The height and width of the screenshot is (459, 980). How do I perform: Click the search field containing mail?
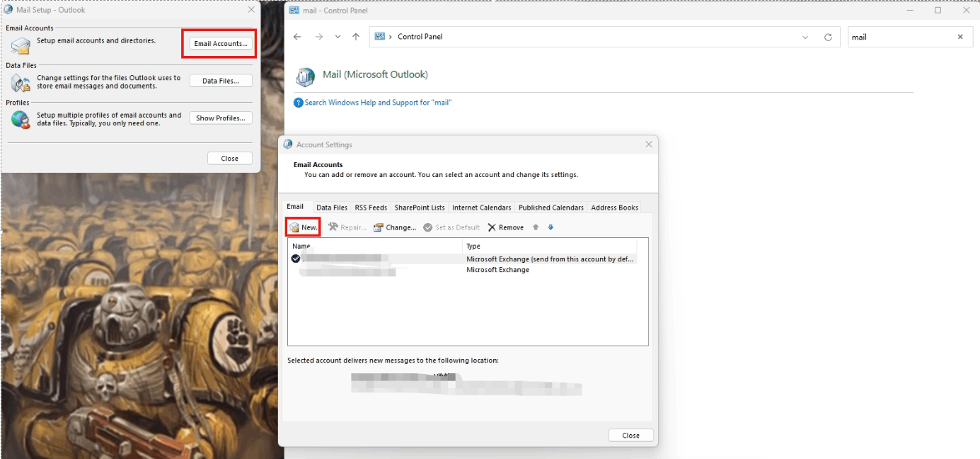(x=910, y=37)
